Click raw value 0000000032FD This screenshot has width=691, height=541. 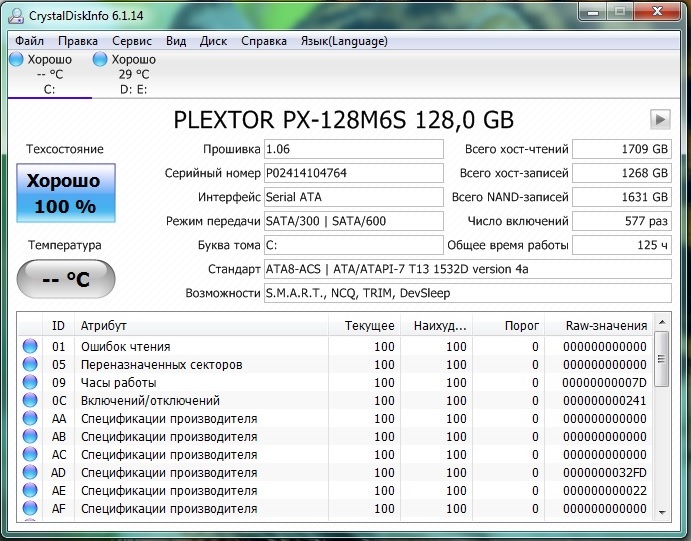pyautogui.click(x=604, y=473)
